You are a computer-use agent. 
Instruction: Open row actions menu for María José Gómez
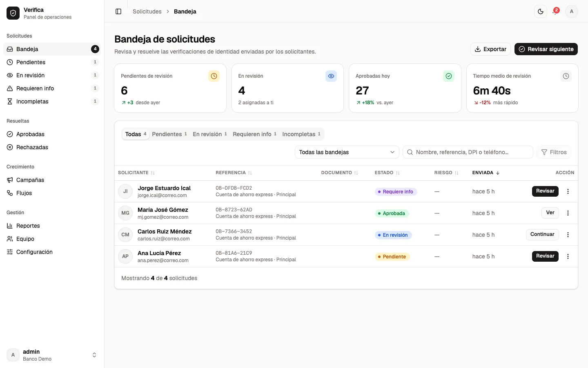tap(568, 213)
